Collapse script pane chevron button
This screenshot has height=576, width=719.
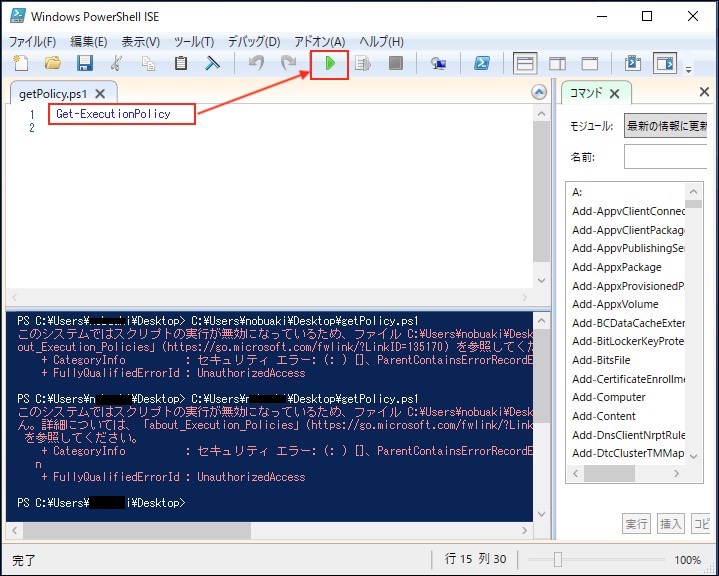click(539, 92)
